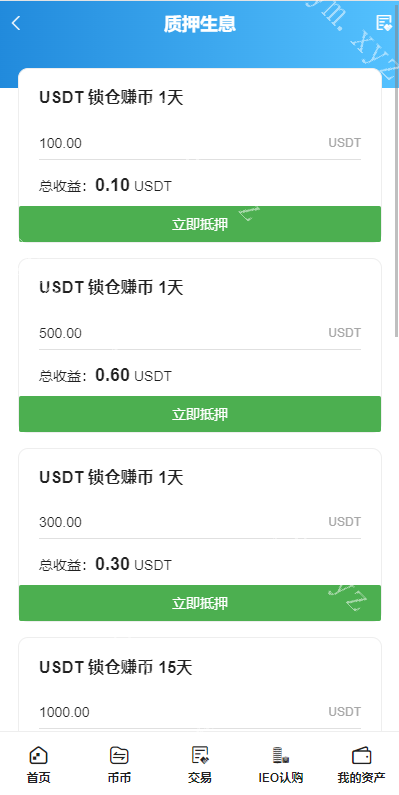Open the 币币 spot trading icon
399x795 pixels.
(119, 755)
